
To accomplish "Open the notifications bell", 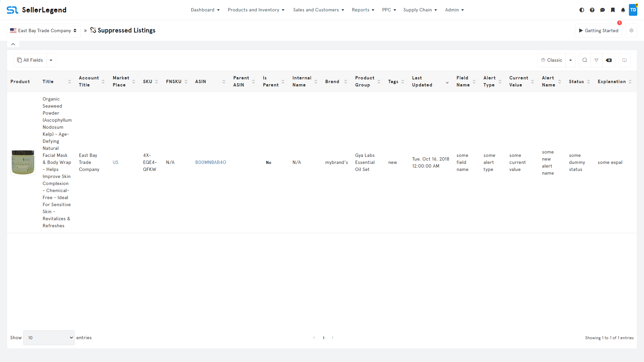I will click(x=623, y=10).
